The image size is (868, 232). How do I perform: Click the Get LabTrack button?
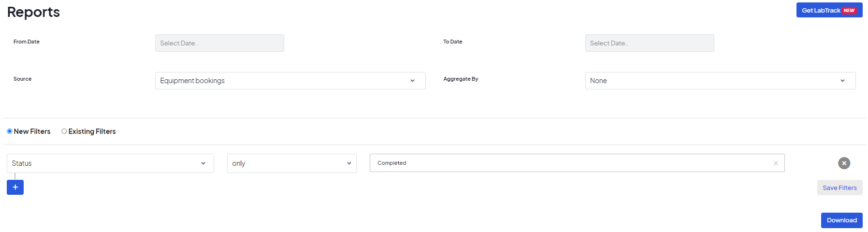[x=821, y=10]
